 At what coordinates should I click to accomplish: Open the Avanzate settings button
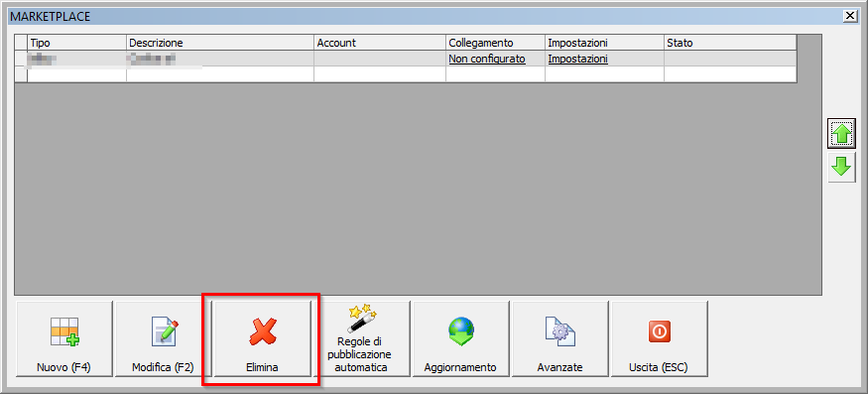click(x=560, y=338)
